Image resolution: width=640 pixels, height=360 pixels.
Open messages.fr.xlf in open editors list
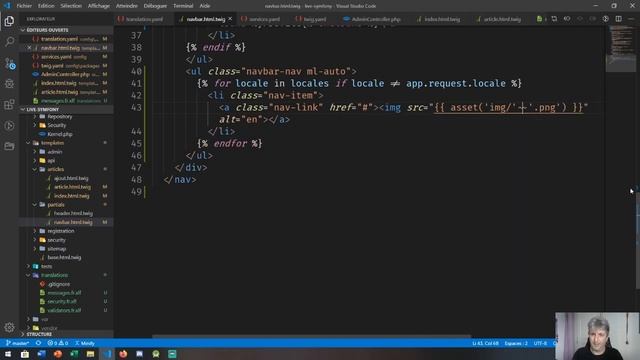[x=66, y=101]
